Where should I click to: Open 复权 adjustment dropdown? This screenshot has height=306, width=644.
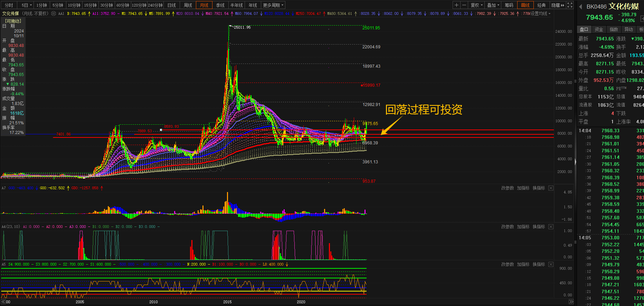476,5
